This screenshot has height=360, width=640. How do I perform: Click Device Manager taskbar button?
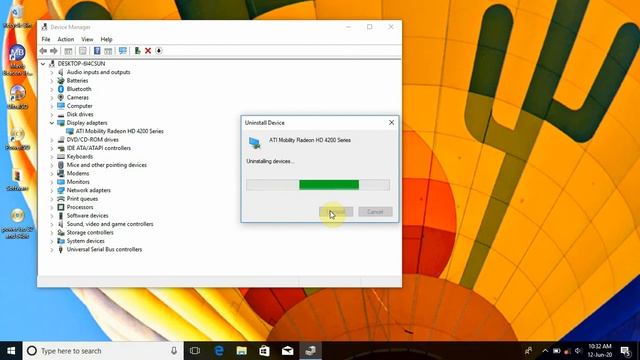pyautogui.click(x=311, y=351)
